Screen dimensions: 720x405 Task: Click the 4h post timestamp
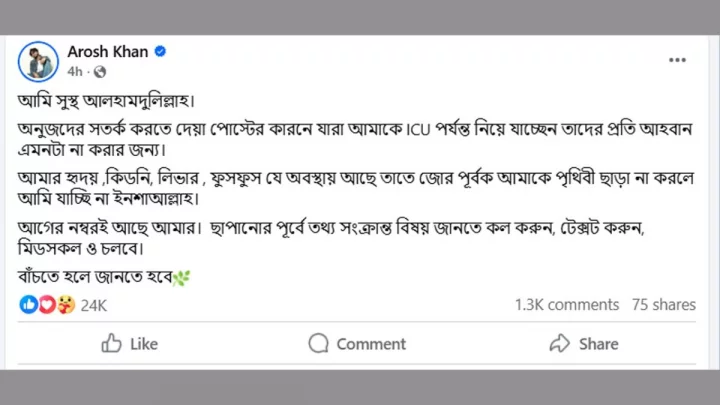click(75, 72)
